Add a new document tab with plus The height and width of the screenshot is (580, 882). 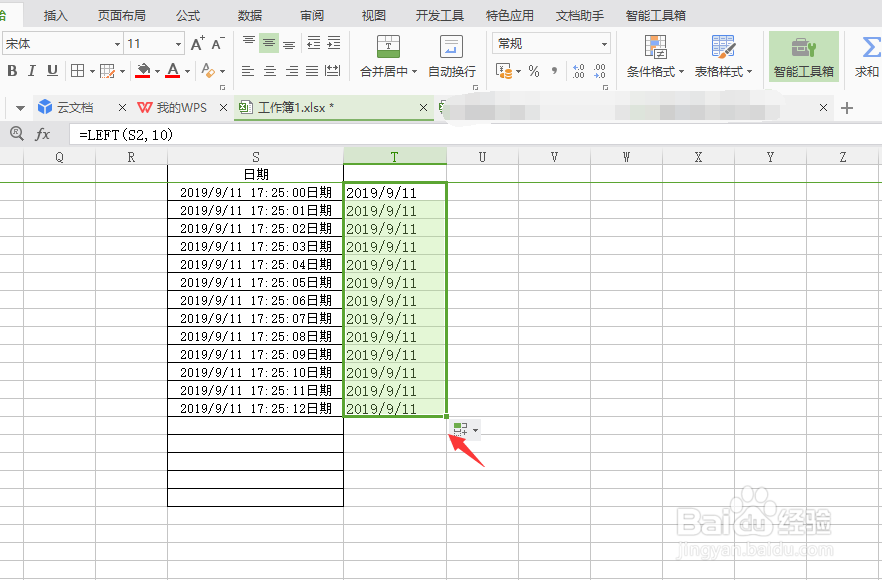847,107
